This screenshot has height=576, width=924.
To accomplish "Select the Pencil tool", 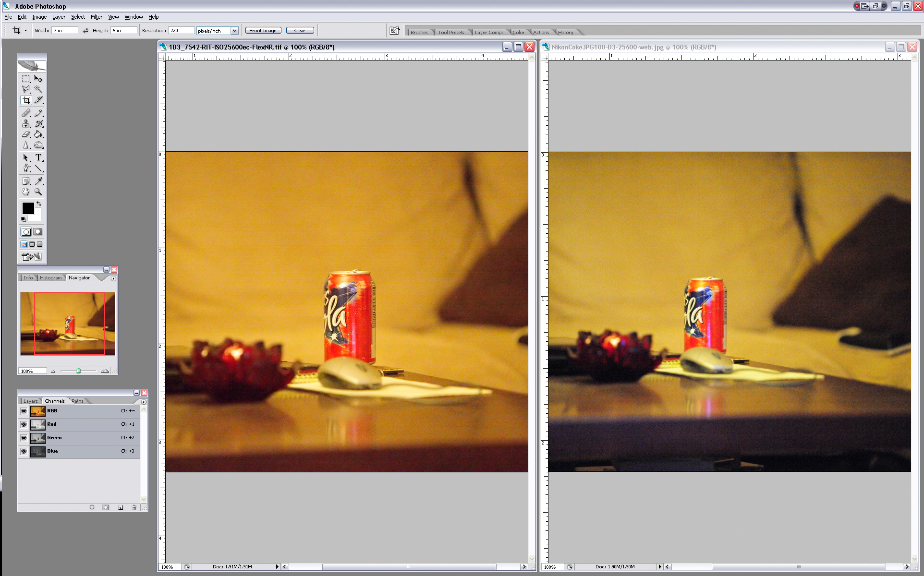I will 38,113.
